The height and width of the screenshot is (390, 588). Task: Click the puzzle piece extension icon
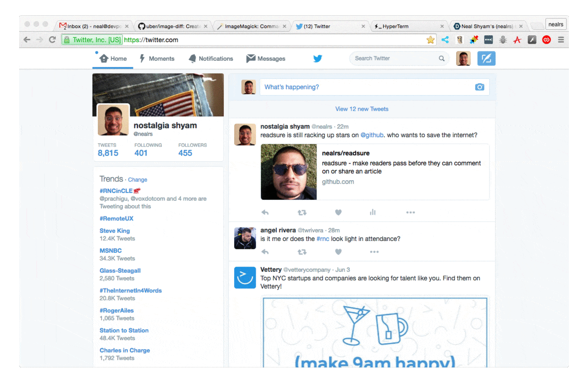coord(474,40)
